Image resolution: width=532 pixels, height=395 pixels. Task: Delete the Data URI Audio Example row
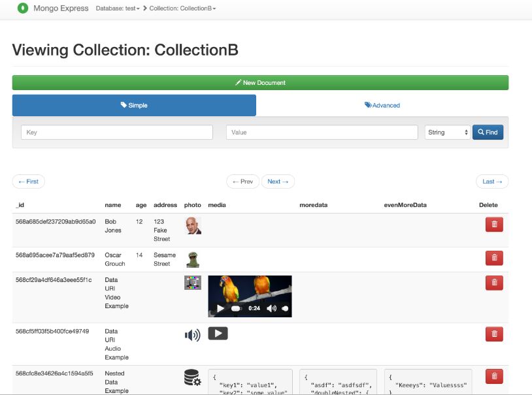494,334
